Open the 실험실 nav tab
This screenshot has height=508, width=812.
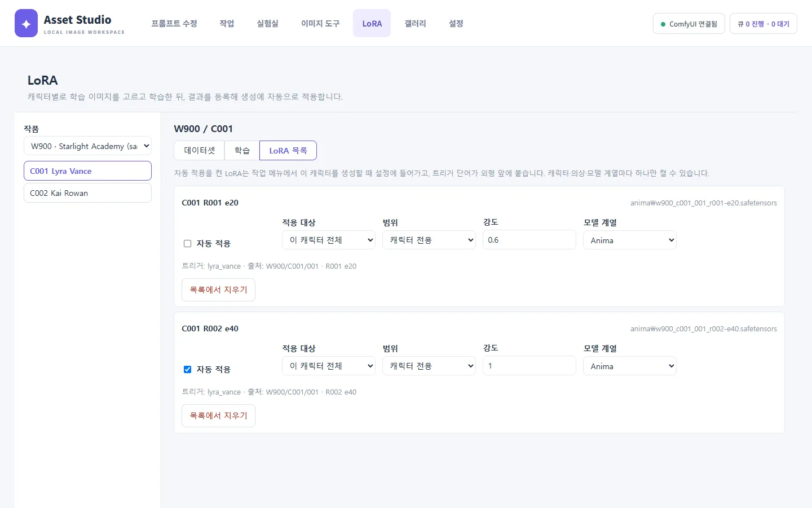pos(267,23)
